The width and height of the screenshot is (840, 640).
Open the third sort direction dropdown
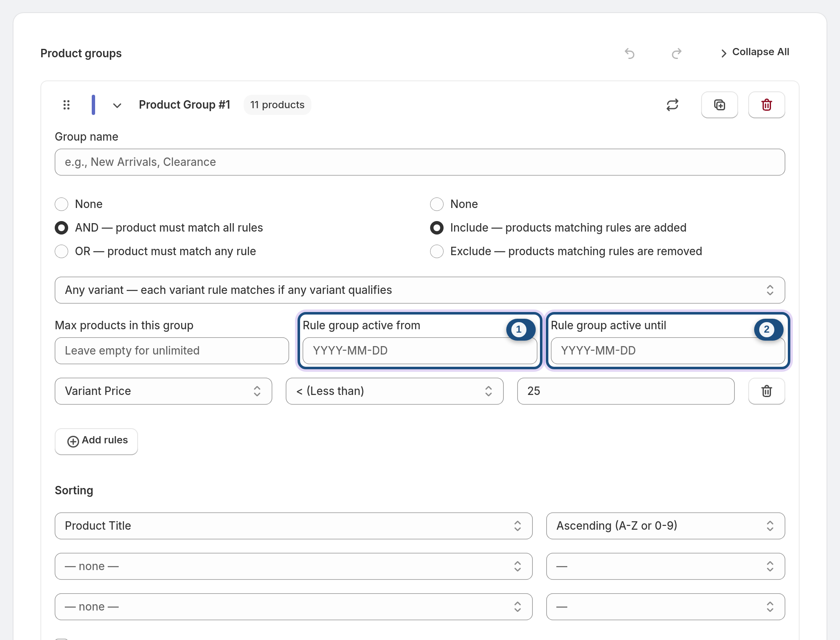(x=666, y=607)
